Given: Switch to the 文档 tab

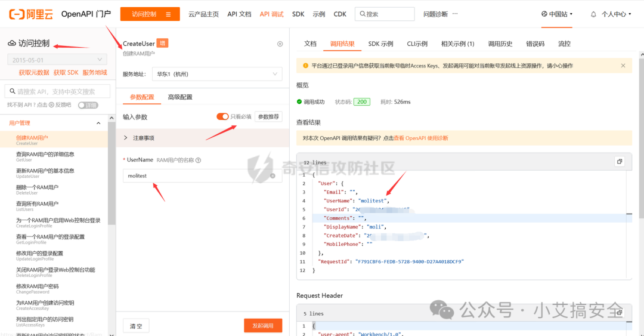Looking at the screenshot, I should click(310, 44).
